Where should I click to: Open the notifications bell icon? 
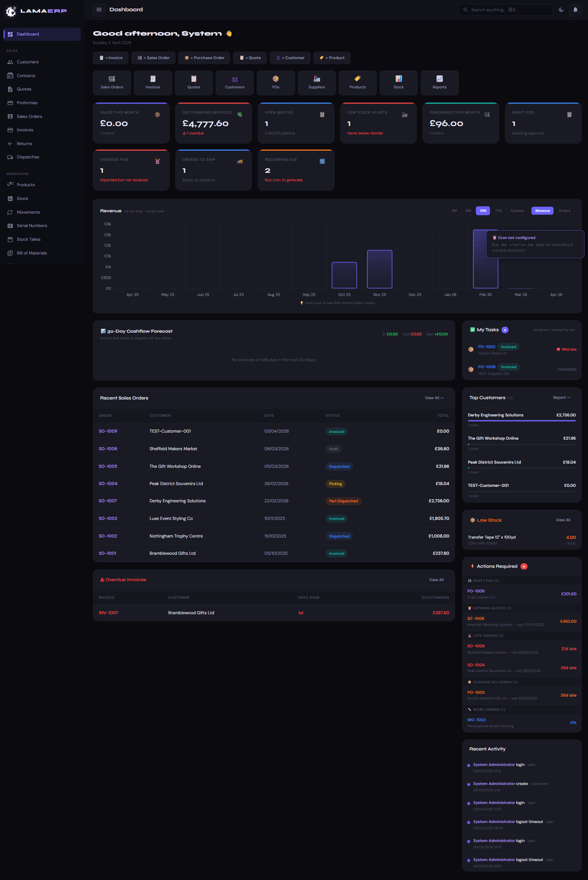coord(575,10)
